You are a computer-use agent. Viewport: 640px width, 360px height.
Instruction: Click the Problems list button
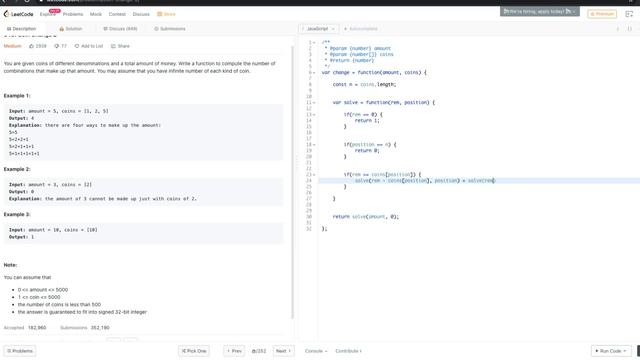tap(20, 351)
